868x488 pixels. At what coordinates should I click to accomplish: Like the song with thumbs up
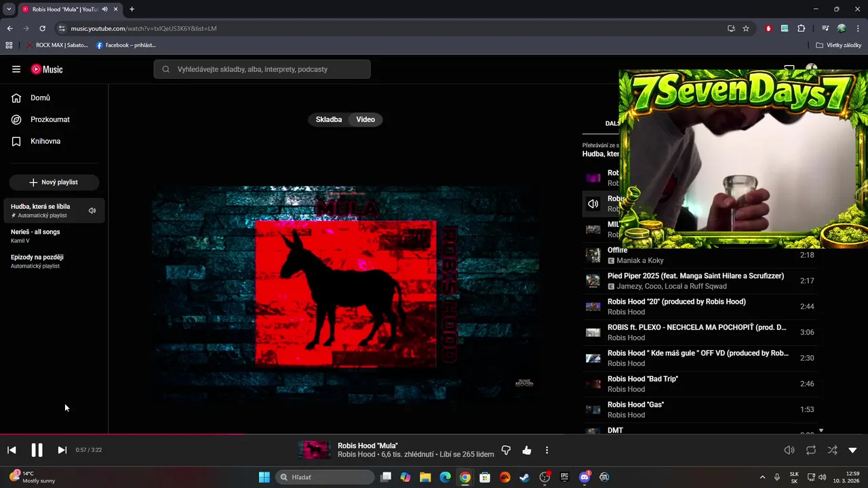pos(527,450)
